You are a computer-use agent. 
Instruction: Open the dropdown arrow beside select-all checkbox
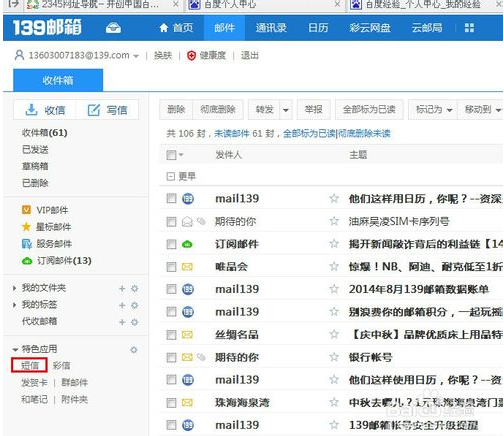[x=181, y=155]
